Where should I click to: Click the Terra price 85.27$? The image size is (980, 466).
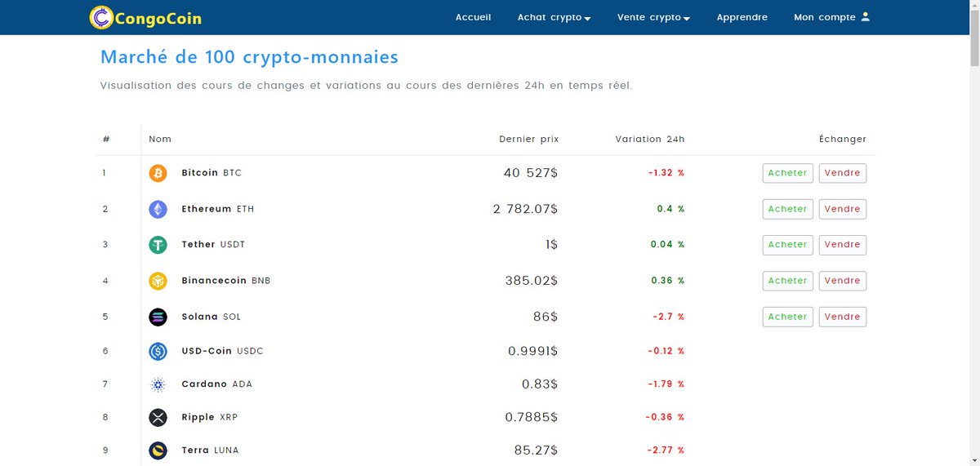pos(537,450)
